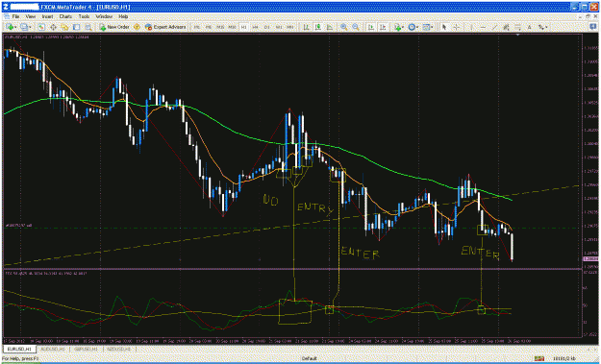This screenshot has width=601, height=364.
Task: Switch to the AUDUSD,H1 chart tab
Action: (53, 349)
